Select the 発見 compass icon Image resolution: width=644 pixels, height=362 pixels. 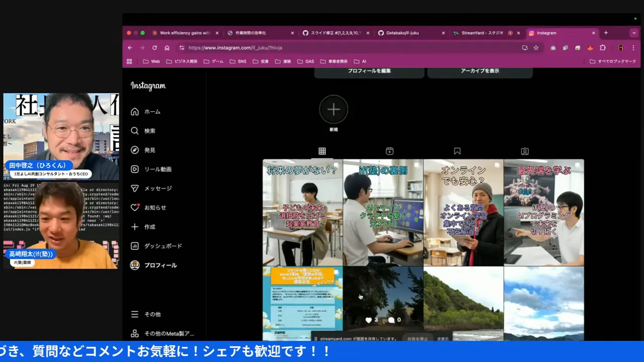[x=135, y=149]
